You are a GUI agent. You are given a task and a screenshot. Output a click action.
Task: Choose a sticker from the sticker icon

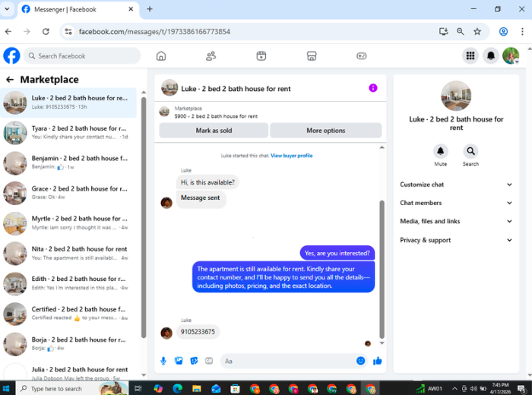coord(194,361)
